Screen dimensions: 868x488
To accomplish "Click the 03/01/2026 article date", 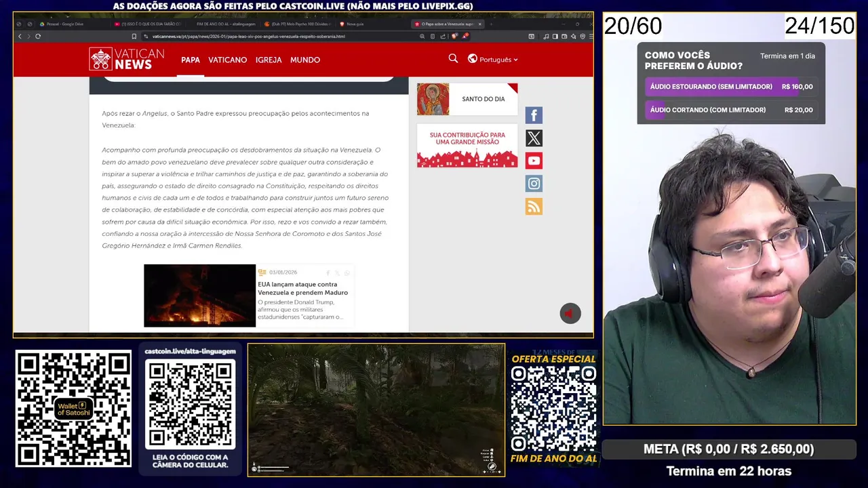I will (x=283, y=272).
